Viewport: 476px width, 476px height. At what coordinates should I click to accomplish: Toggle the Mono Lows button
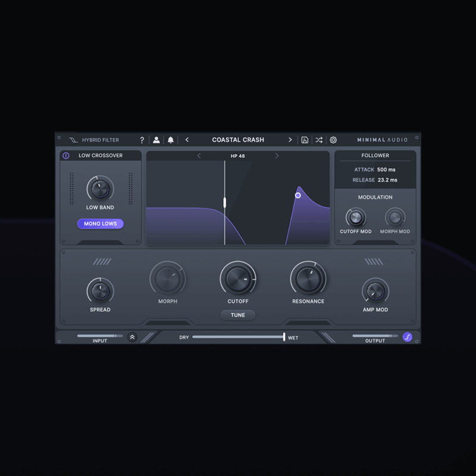coord(101,224)
